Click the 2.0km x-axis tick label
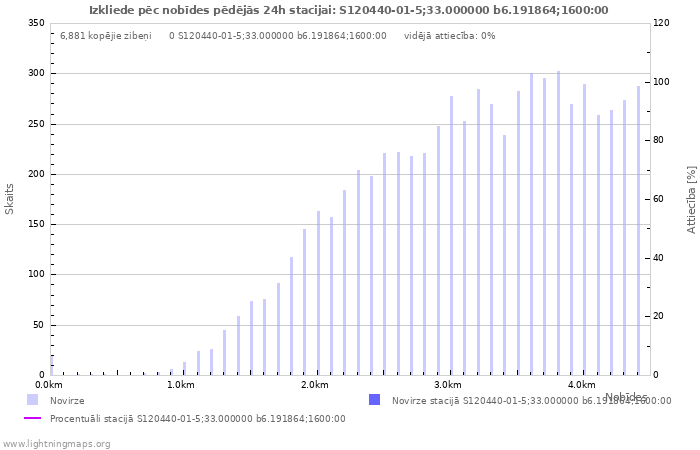 (314, 385)
